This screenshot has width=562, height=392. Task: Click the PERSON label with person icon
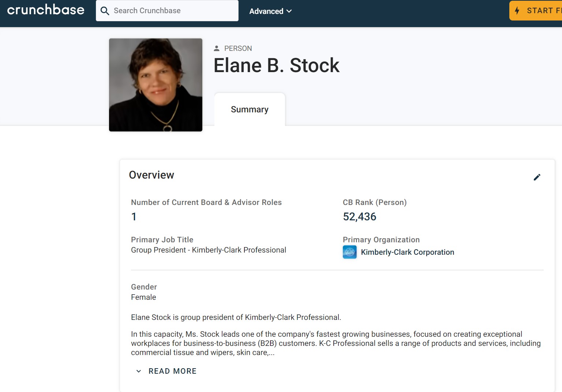(x=233, y=48)
